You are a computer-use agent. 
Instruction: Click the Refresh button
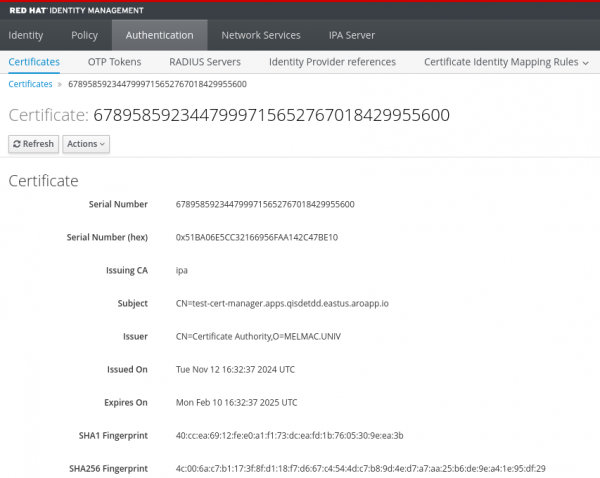click(x=33, y=144)
